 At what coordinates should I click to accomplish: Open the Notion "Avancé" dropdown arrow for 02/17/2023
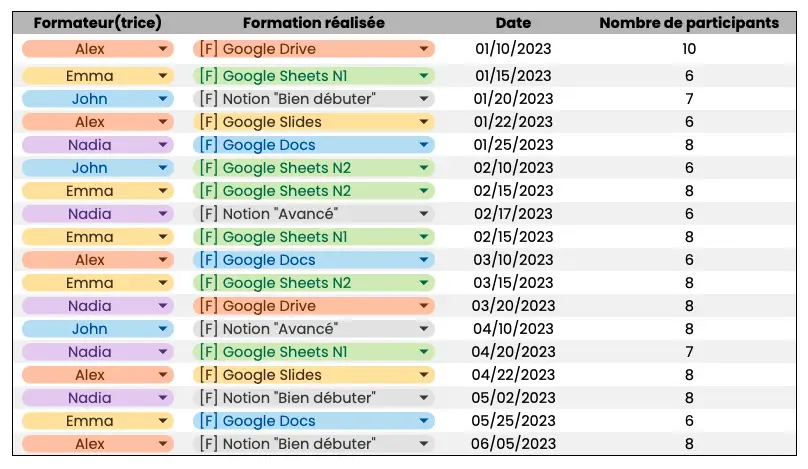(424, 214)
